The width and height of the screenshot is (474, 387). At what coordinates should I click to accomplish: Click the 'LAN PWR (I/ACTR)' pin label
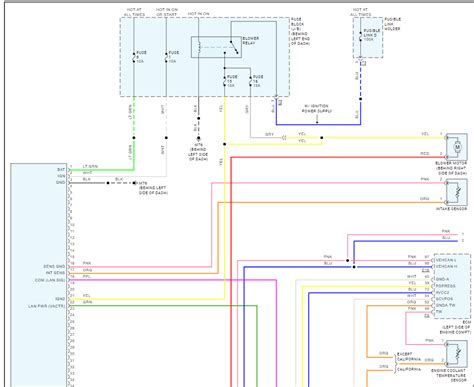coord(47,306)
